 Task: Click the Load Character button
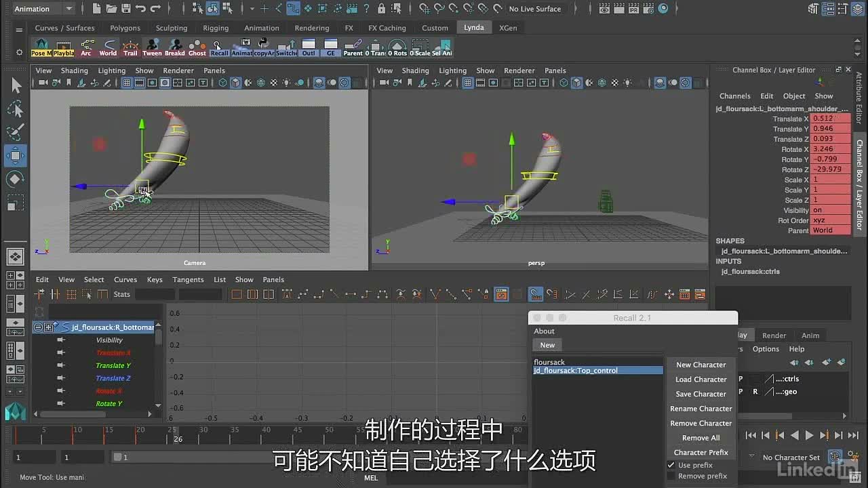(x=701, y=380)
